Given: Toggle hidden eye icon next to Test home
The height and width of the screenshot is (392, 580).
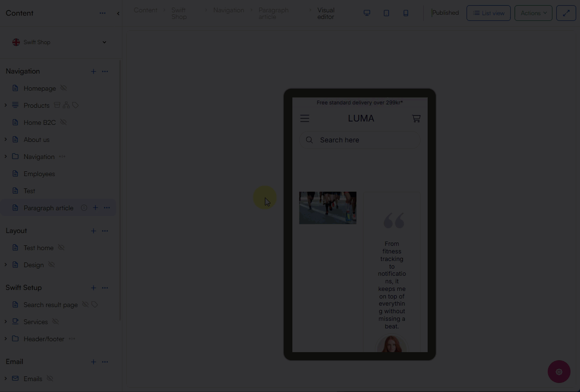Looking at the screenshot, I should coord(61,248).
